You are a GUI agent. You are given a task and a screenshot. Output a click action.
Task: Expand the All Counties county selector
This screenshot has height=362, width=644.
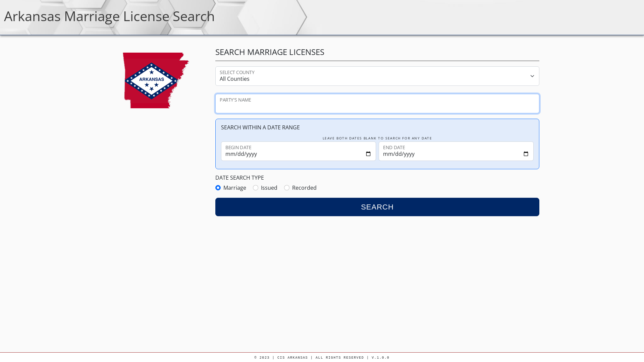click(377, 76)
